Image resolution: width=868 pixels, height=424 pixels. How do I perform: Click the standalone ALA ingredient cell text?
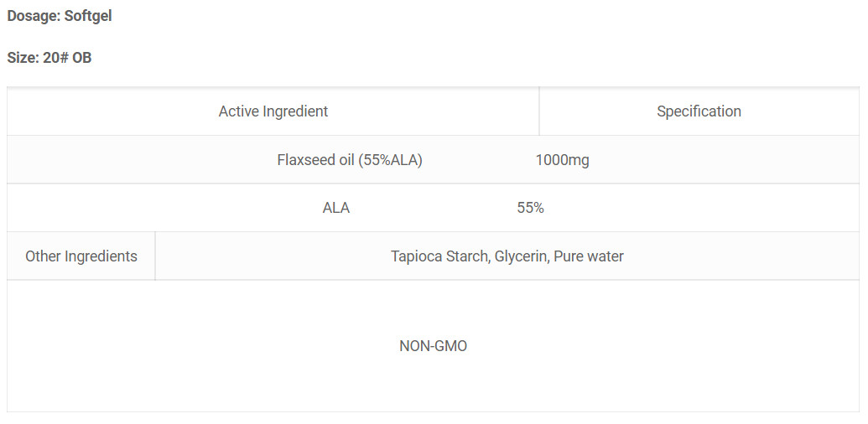pos(336,208)
